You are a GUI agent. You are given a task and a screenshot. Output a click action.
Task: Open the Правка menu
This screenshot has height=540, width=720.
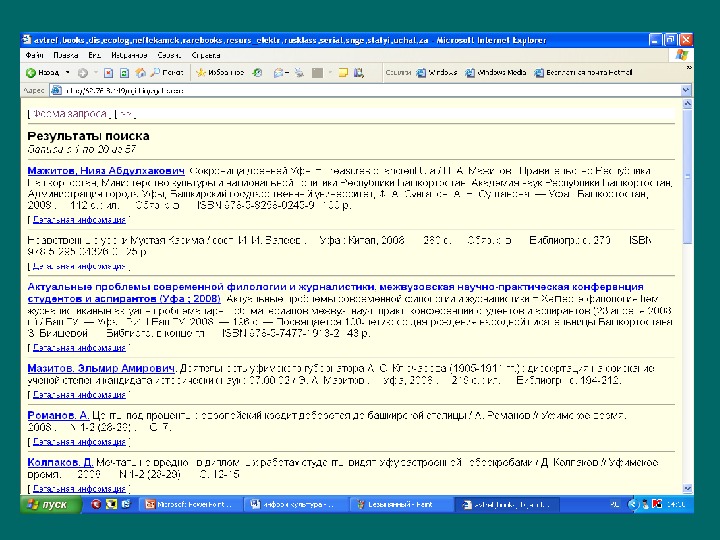click(65, 56)
